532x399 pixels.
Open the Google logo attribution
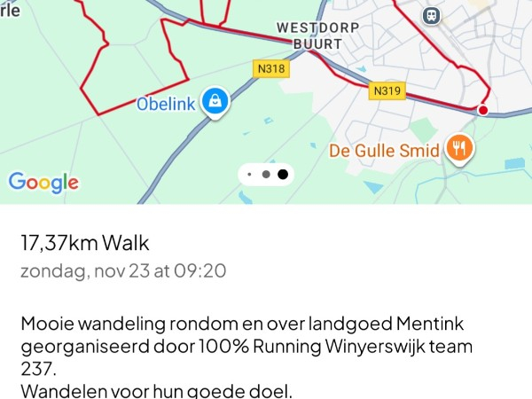[43, 183]
